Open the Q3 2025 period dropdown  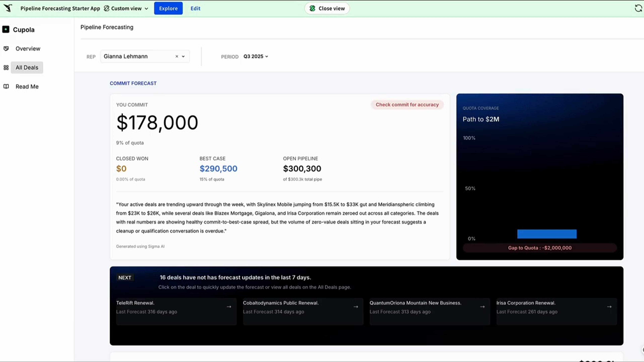coord(256,56)
